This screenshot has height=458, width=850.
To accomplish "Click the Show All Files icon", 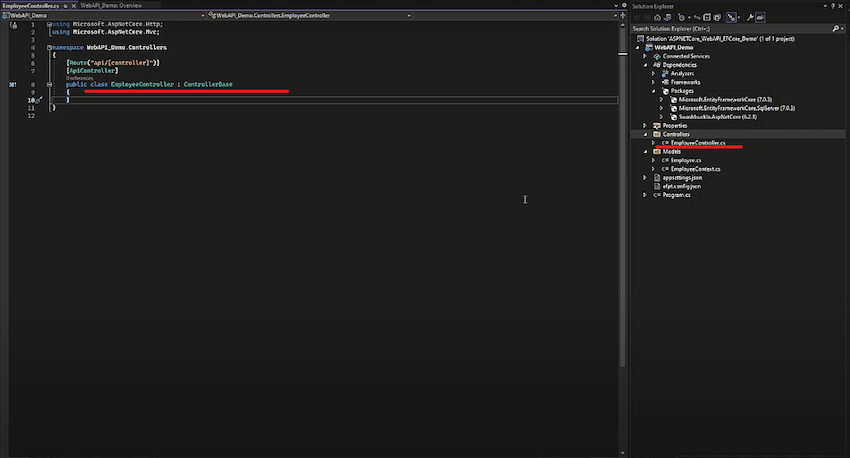I will pyautogui.click(x=717, y=17).
